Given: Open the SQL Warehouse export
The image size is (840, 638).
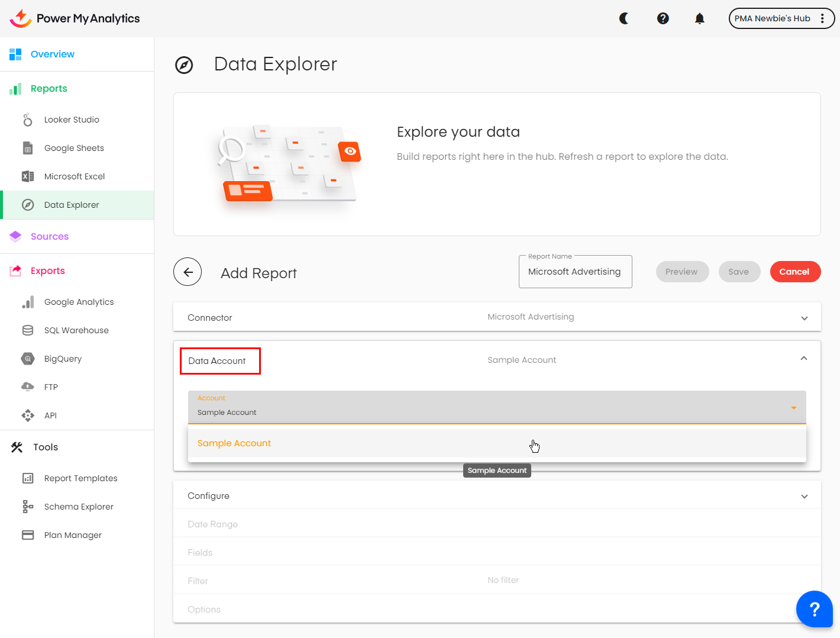Looking at the screenshot, I should (x=76, y=330).
